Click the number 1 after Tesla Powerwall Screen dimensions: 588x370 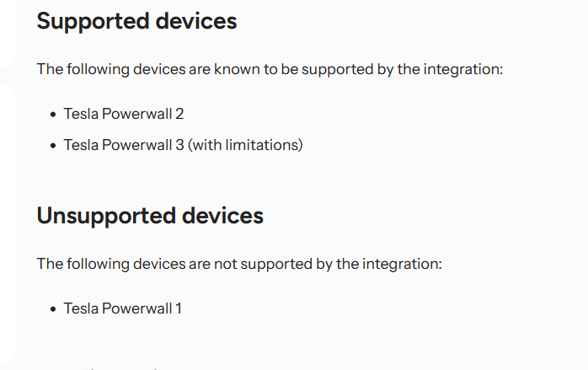[x=179, y=308]
